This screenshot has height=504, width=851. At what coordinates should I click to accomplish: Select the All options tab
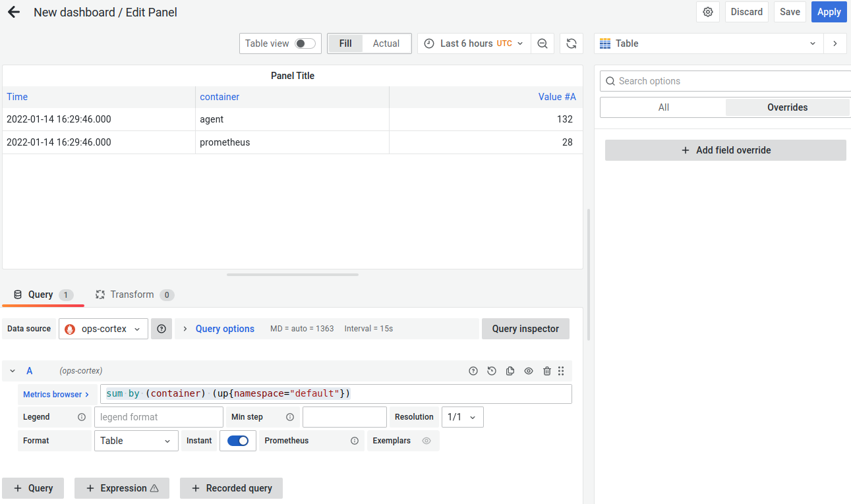[x=664, y=107]
